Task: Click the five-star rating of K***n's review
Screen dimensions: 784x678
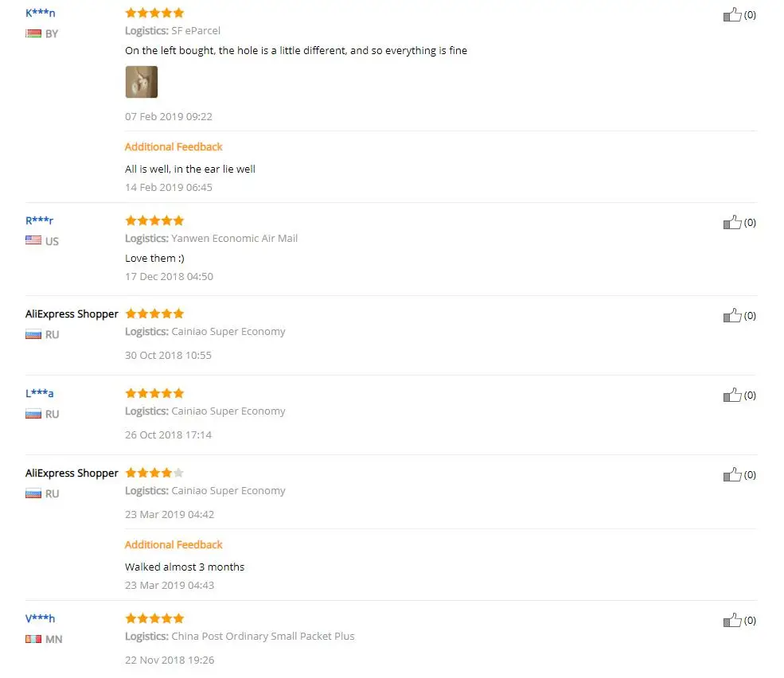Action: click(154, 13)
